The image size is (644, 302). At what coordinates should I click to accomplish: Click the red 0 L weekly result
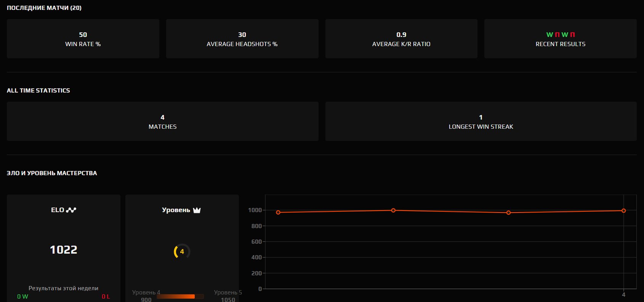pyautogui.click(x=106, y=297)
